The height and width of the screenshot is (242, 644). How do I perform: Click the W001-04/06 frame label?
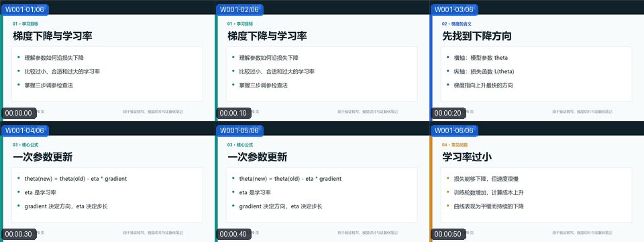[24, 130]
